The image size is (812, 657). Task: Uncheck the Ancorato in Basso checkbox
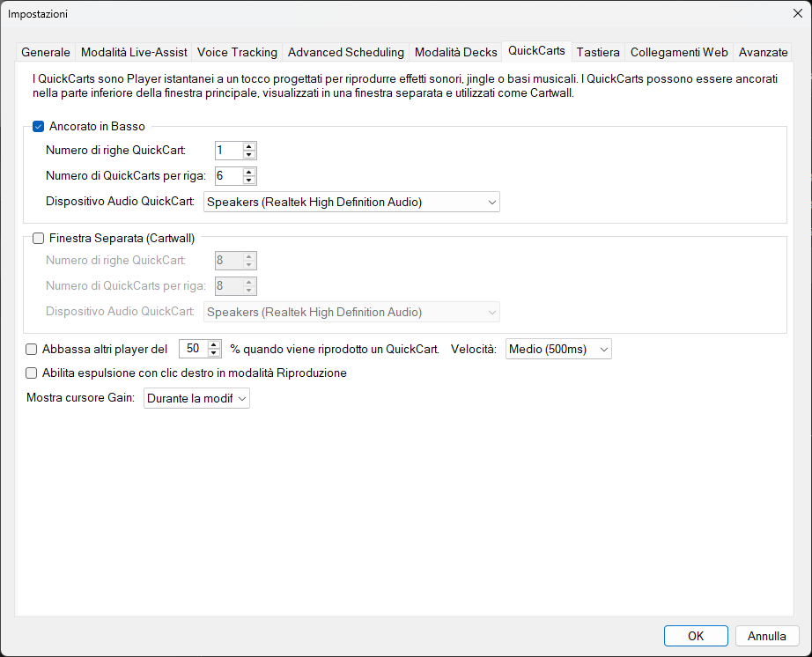click(x=39, y=126)
